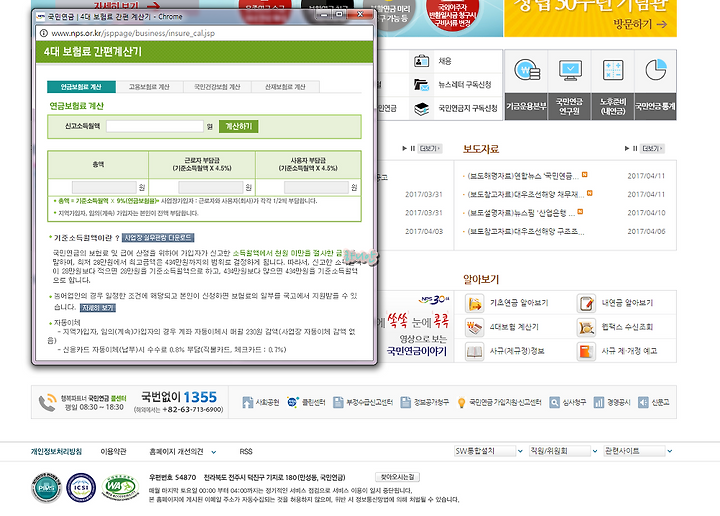Click the ICSI certification badge
The height and width of the screenshot is (516, 720).
point(81,488)
